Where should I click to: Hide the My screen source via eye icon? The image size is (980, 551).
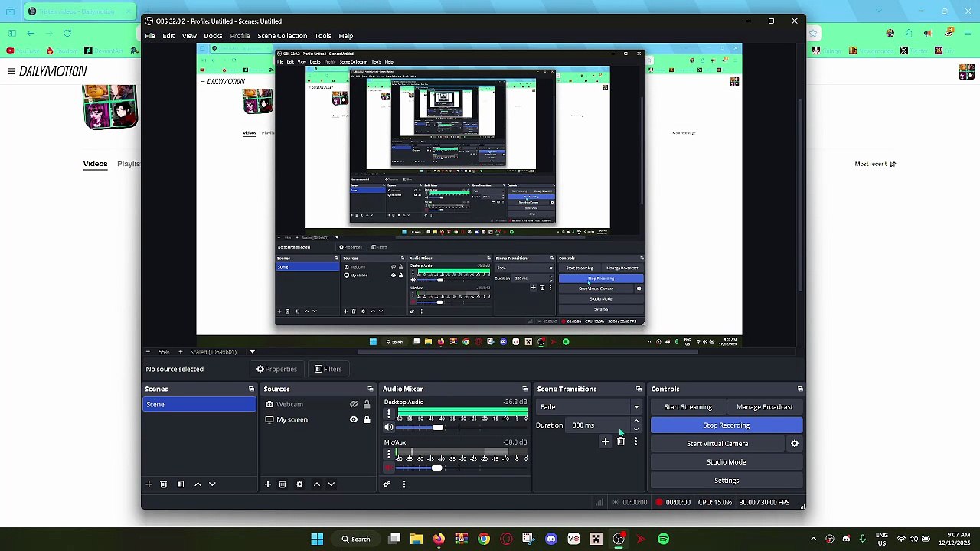click(354, 419)
